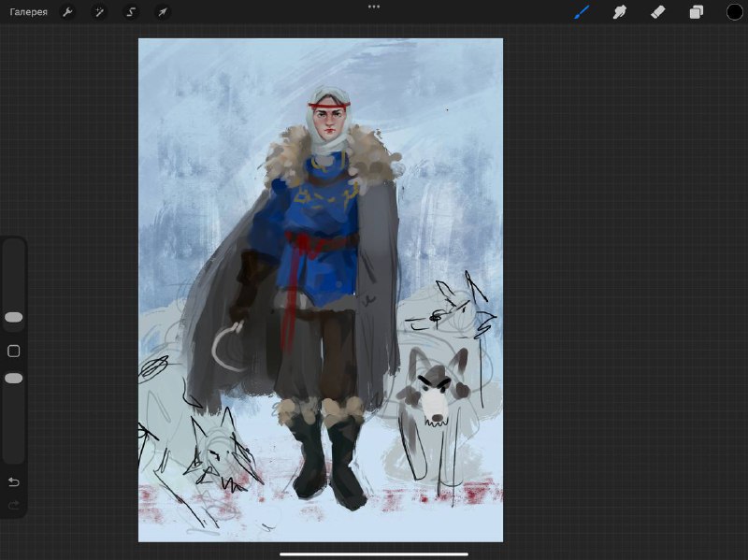Tap the home indicator bar at the bottom
The width and height of the screenshot is (748, 560).
(374, 554)
